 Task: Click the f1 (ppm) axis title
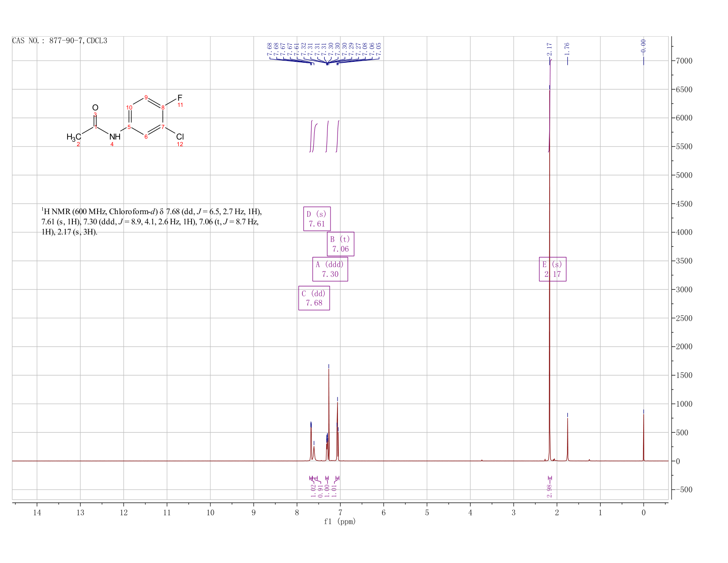point(340,521)
